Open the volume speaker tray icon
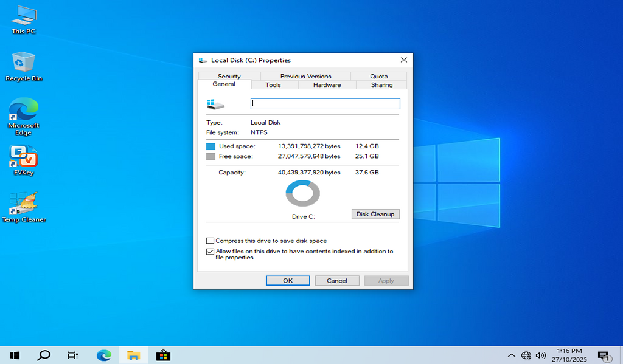 tap(540, 355)
